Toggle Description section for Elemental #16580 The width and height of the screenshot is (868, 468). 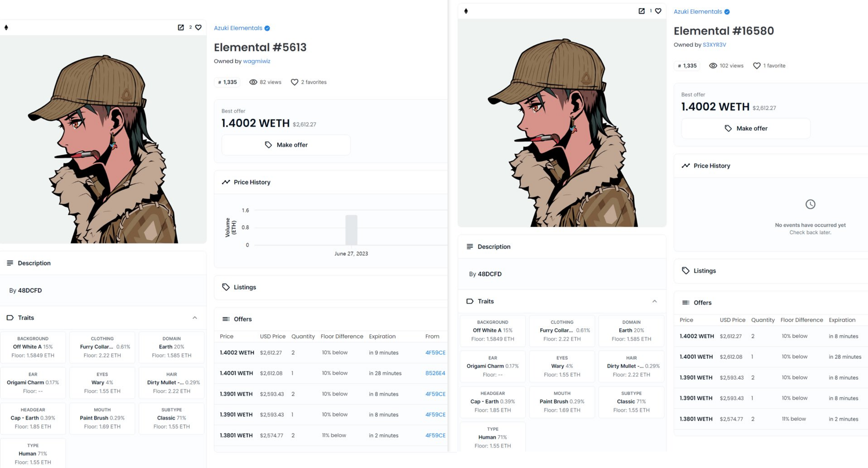tap(562, 247)
